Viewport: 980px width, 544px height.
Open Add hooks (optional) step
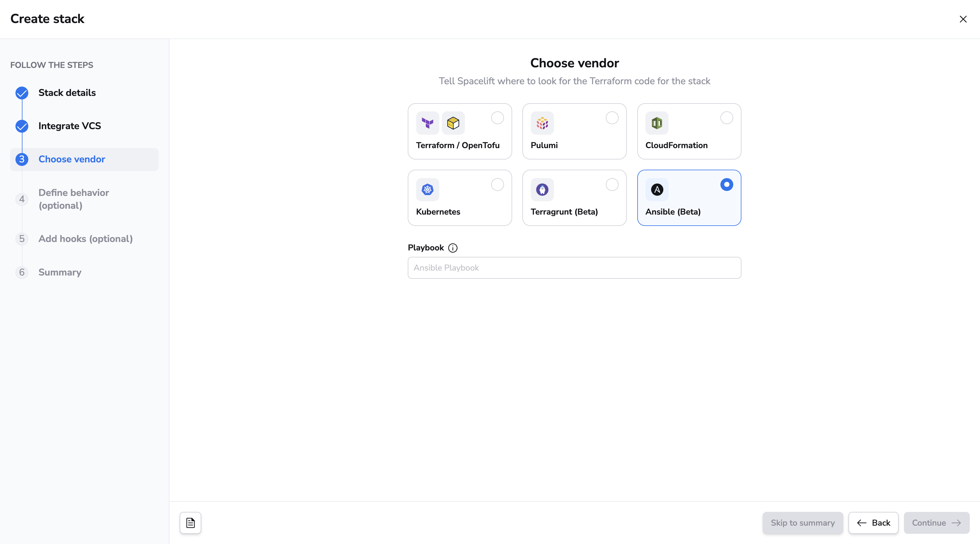85,239
